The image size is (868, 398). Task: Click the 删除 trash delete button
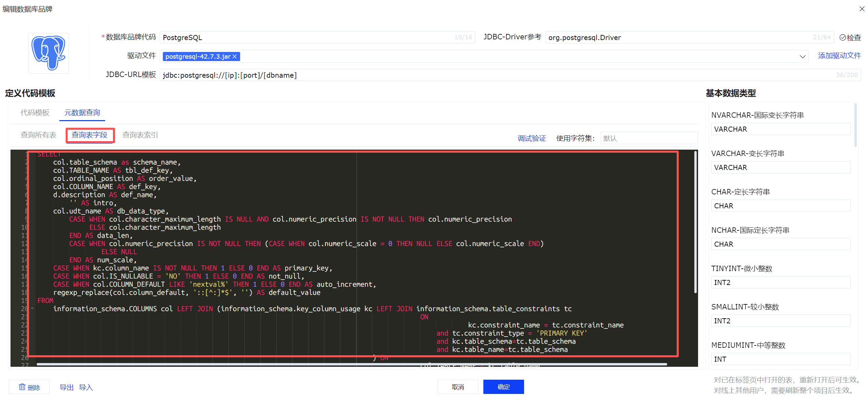[29, 387]
